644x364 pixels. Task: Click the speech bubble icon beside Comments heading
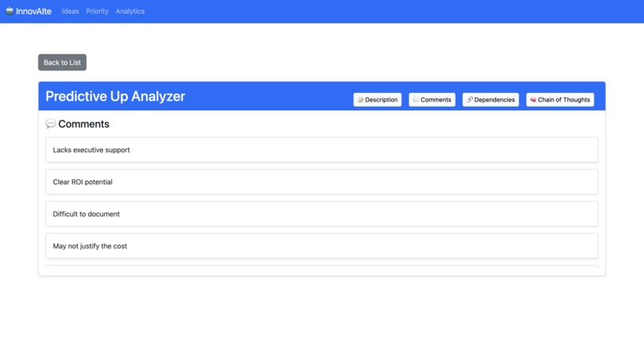tap(50, 124)
